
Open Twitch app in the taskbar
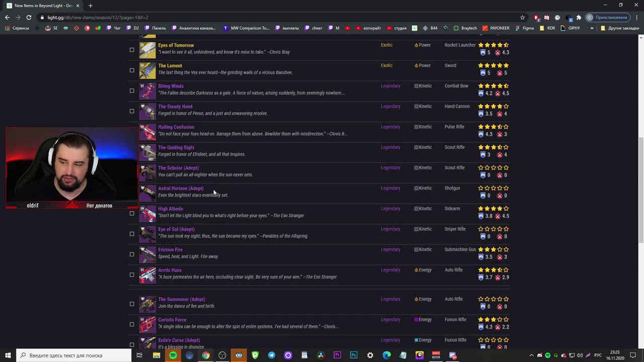[420, 355]
